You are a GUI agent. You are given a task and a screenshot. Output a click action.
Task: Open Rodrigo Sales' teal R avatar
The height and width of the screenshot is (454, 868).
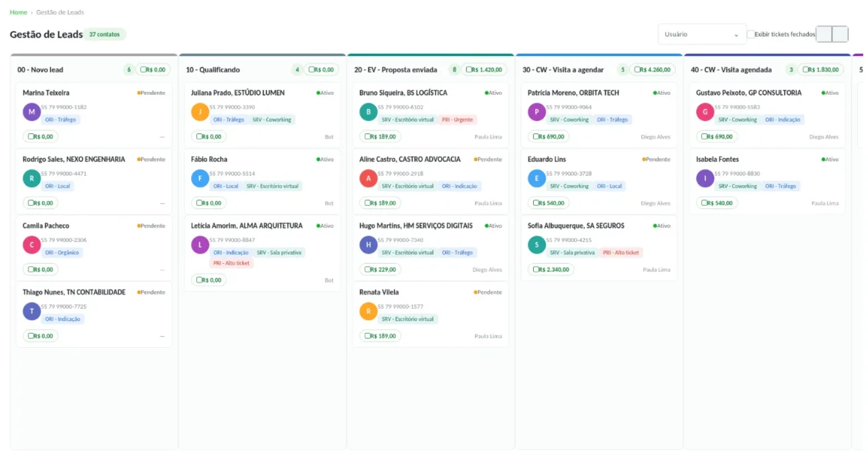(32, 179)
